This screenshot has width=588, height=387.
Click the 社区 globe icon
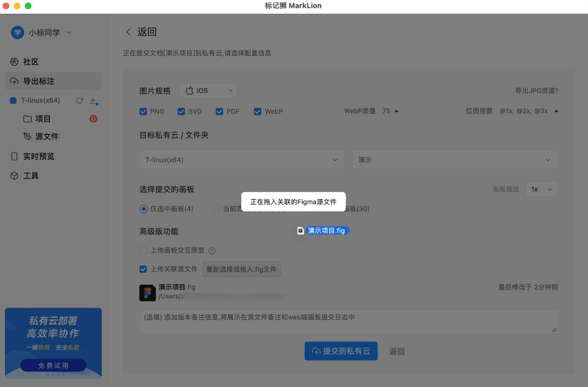point(15,62)
